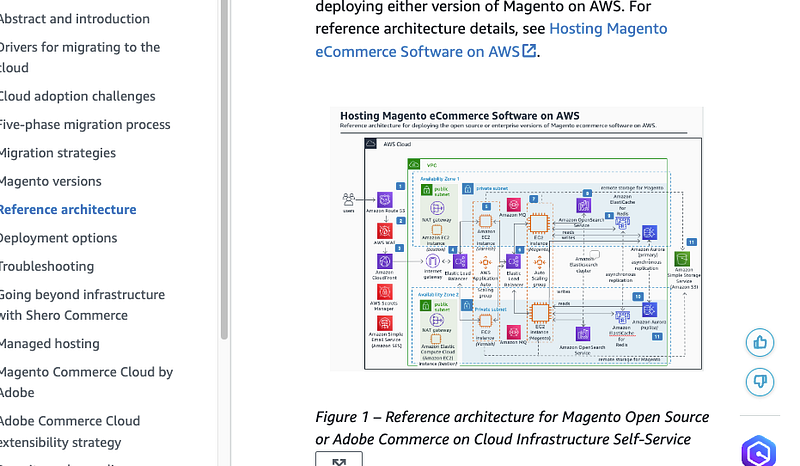Image resolution: width=800 pixels, height=466 pixels.
Task: Click Internet gateway icon in diagram
Action: click(x=433, y=261)
